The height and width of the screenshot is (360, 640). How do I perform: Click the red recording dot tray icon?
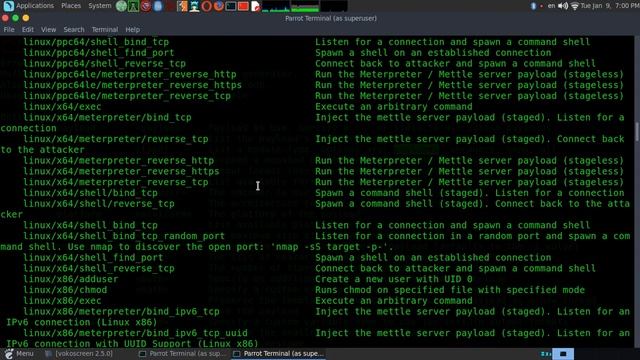pos(542,6)
